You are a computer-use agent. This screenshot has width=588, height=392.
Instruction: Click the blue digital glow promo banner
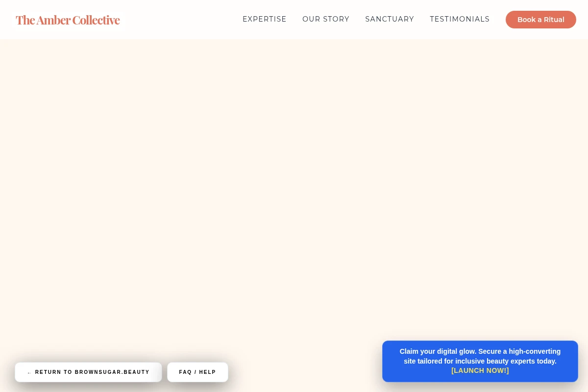[480, 361]
